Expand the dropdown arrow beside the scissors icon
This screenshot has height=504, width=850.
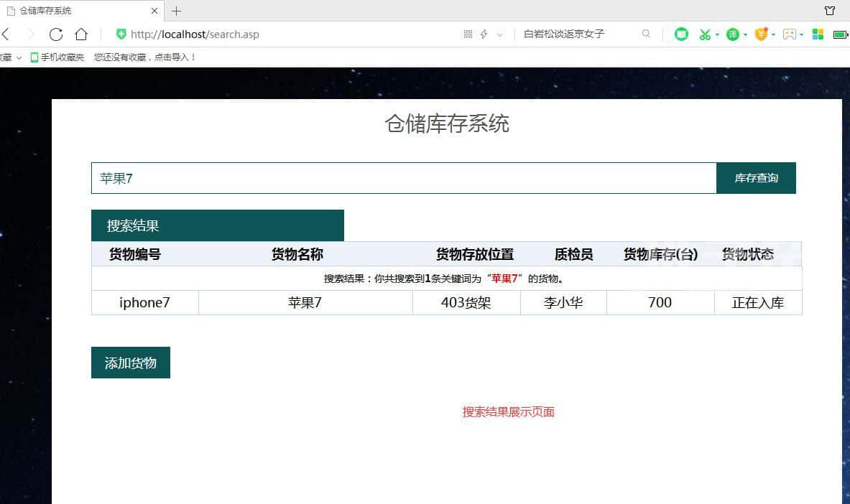coord(717,34)
